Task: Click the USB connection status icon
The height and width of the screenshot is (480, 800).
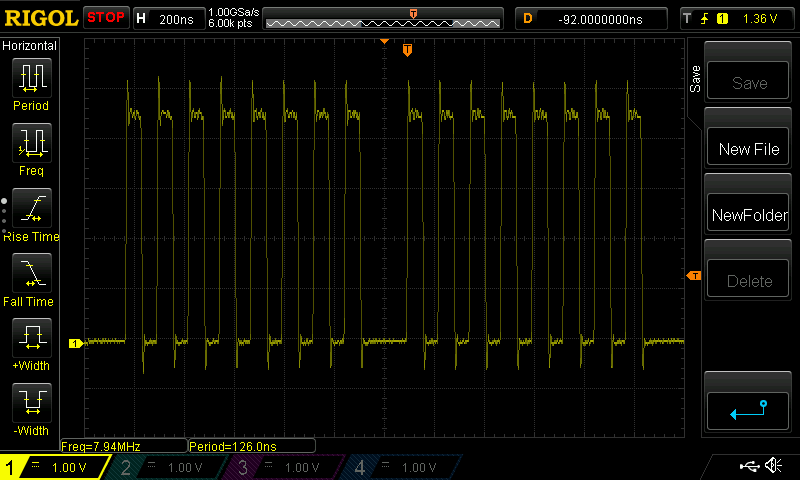Action: point(750,466)
